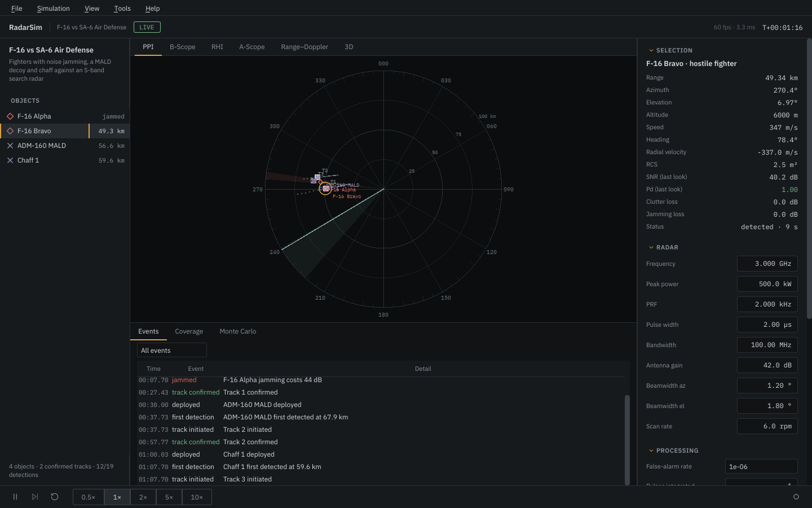Click the Antenna gain input field
The image size is (812, 508).
[767, 365]
